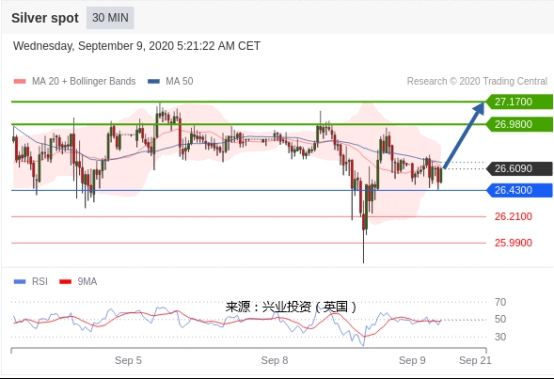Click the 25.9900 support level label
The width and height of the screenshot is (554, 379).
point(513,243)
